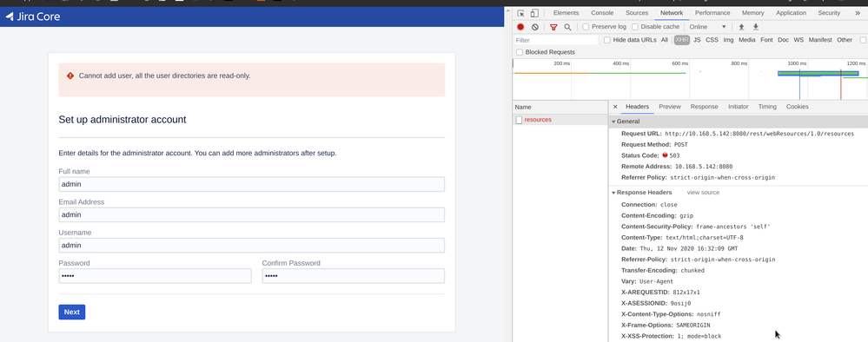This screenshot has width=868, height=342.
Task: Activate the inspect element picker icon
Action: [521, 13]
